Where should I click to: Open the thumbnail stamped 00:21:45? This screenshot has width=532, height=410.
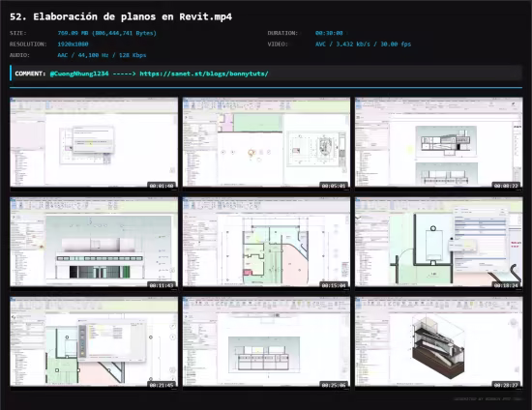94,342
